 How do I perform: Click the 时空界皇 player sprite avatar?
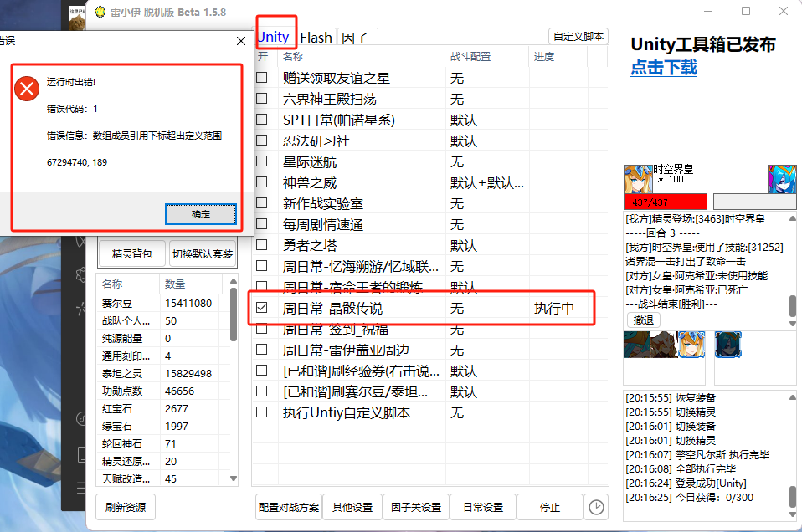[x=638, y=179]
